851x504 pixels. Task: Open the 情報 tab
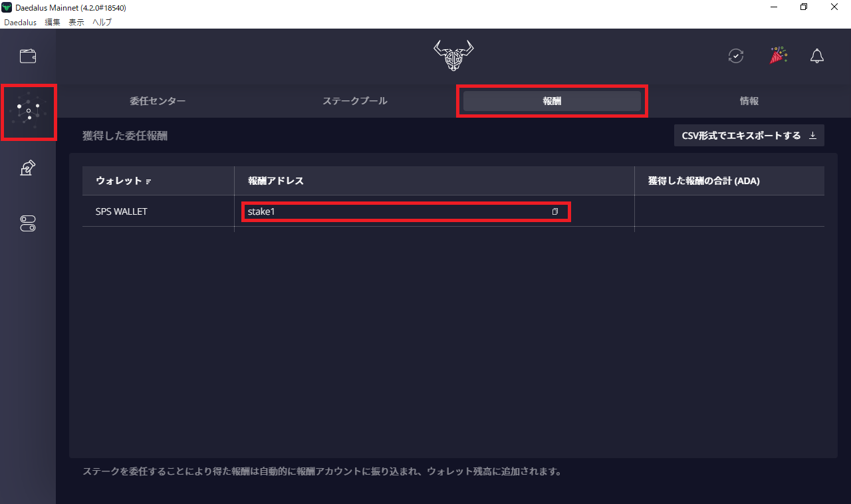pyautogui.click(x=749, y=101)
